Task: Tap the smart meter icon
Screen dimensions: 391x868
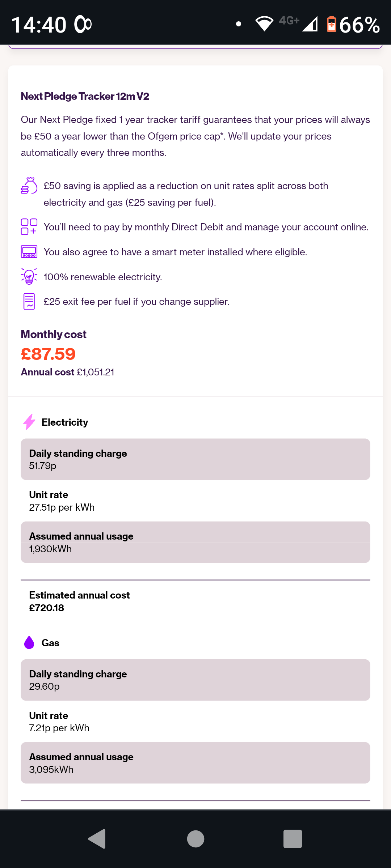Action: [x=29, y=252]
